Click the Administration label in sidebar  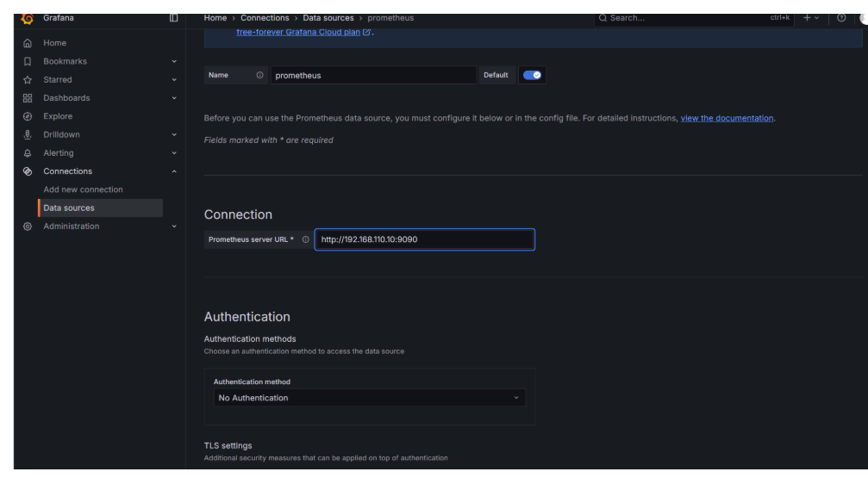72,227
